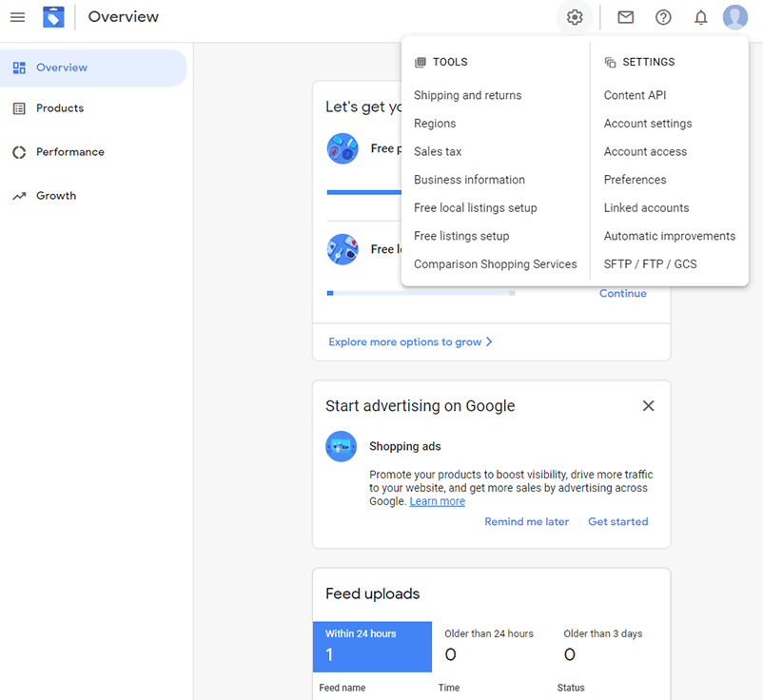Open Free listings setup
The width and height of the screenshot is (763, 700).
pos(461,237)
